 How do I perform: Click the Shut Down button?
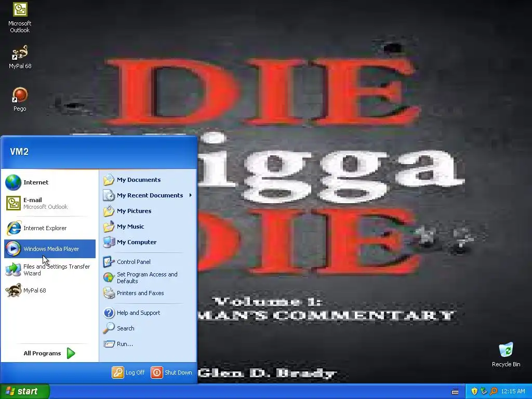click(171, 373)
